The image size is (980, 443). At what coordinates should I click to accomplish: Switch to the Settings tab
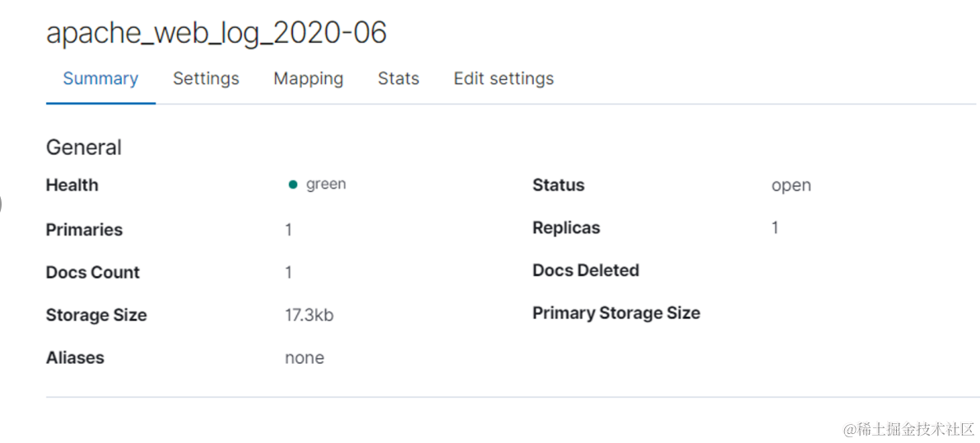tap(206, 79)
